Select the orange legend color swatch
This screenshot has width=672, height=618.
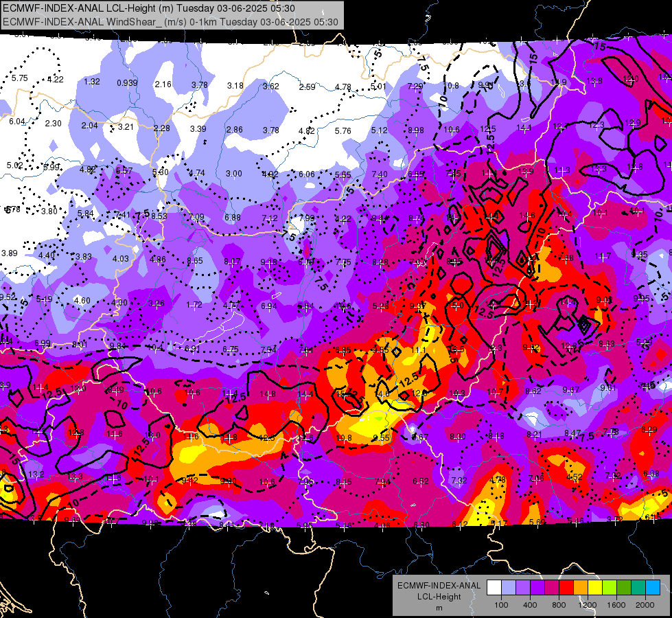(x=581, y=588)
